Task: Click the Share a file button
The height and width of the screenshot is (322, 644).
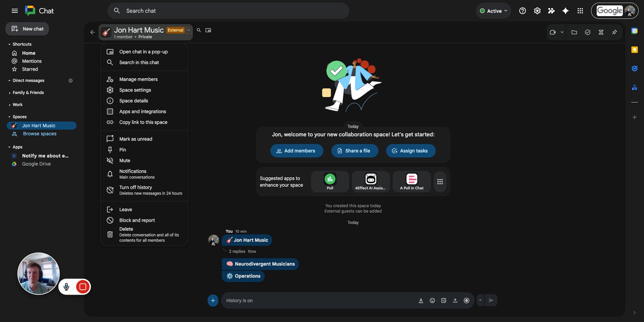Action: click(355, 151)
